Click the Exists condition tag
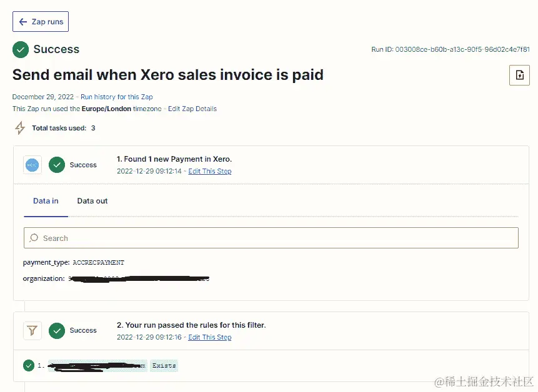This screenshot has height=392, width=538. pos(164,366)
